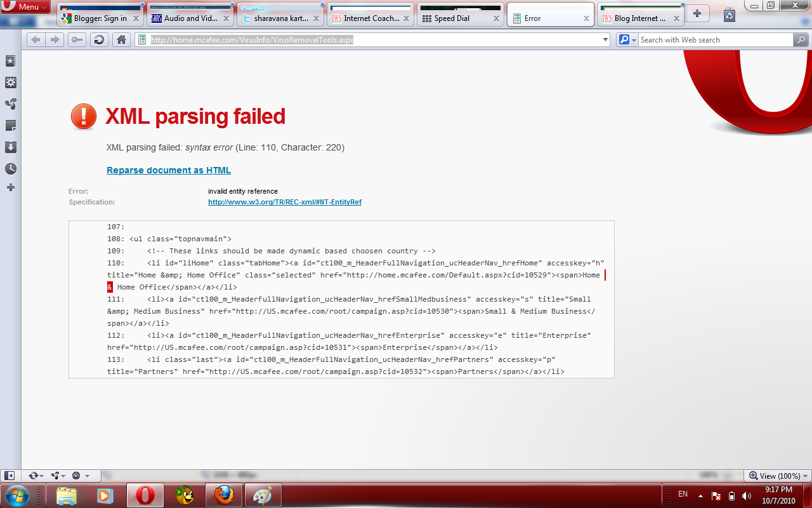Open the View zoom dropdown

(779, 476)
